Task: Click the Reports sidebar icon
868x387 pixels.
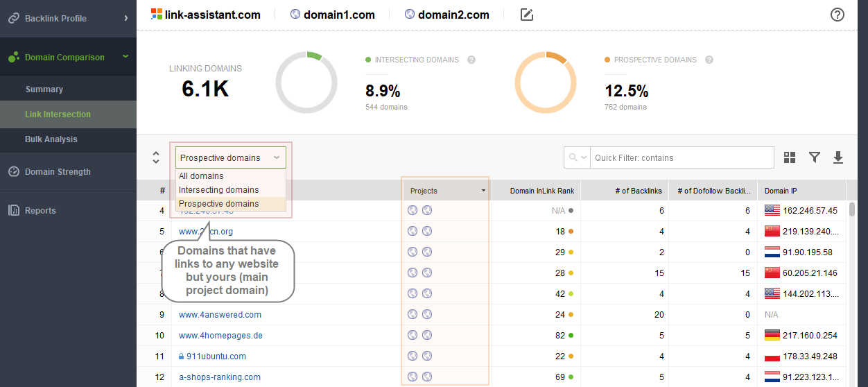Action: [x=14, y=210]
